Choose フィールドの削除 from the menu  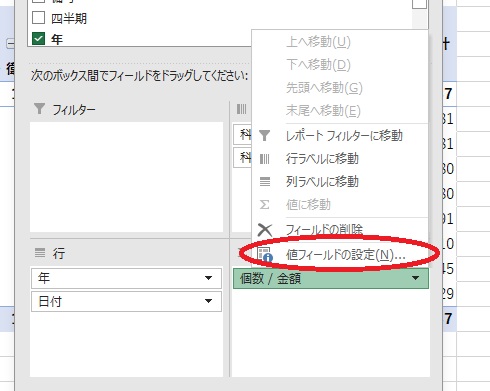point(340,229)
